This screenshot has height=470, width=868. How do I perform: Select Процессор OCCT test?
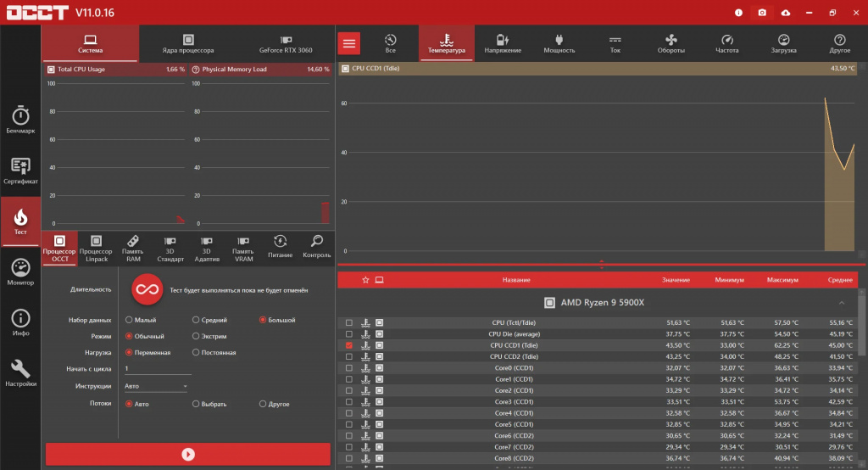pos(59,249)
